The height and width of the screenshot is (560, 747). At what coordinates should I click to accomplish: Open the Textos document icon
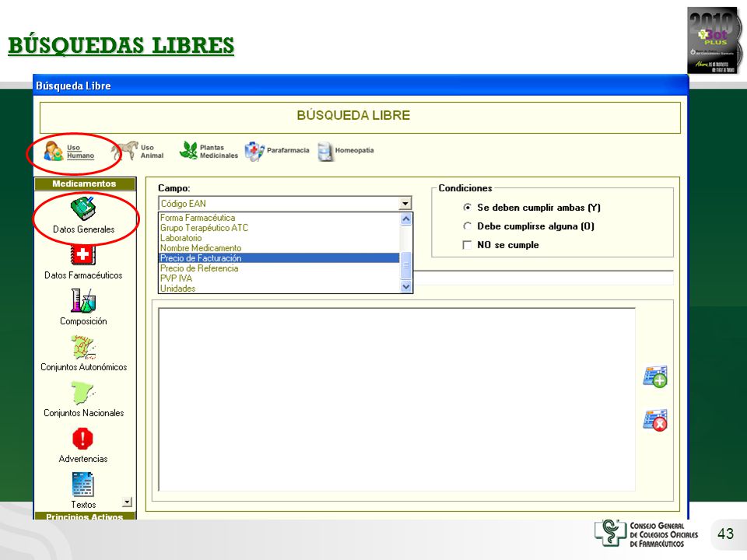(x=83, y=485)
